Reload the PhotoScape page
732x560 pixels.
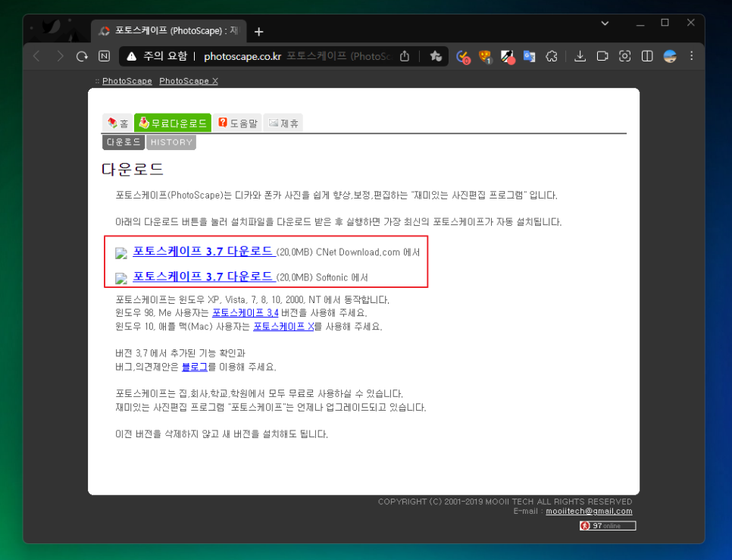82,57
